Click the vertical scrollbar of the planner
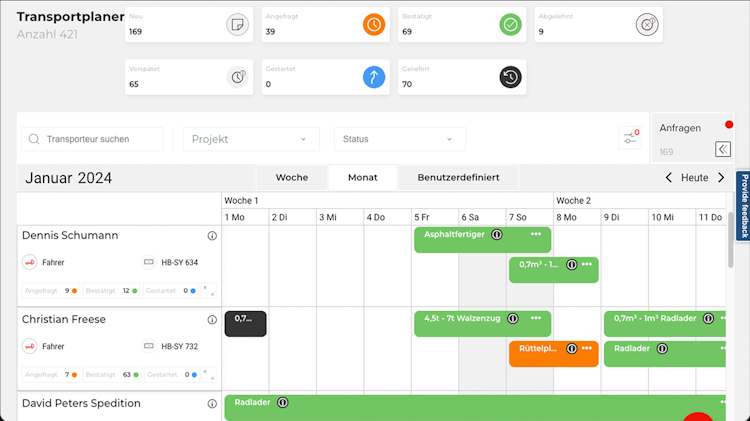Image resolution: width=750 pixels, height=421 pixels. (x=730, y=240)
